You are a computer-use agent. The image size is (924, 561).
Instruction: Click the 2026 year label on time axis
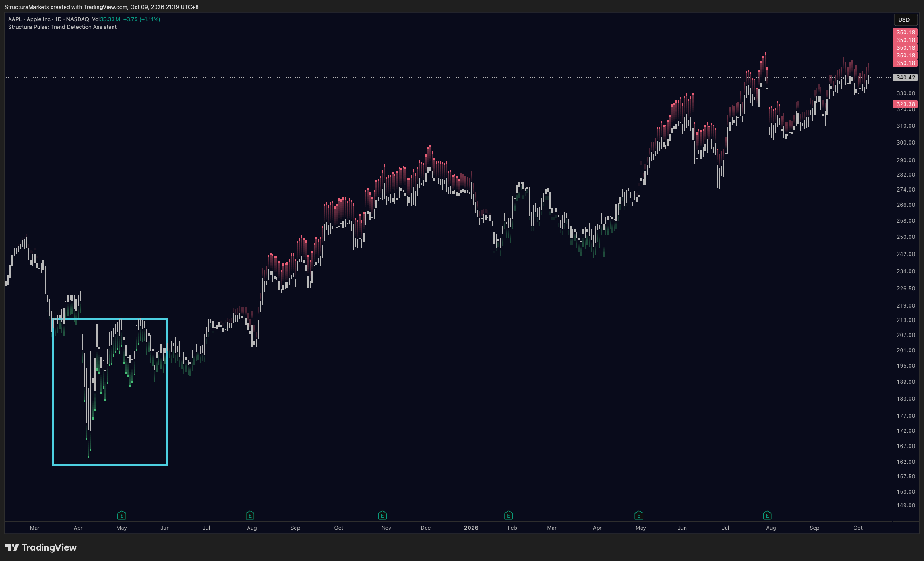pos(471,528)
